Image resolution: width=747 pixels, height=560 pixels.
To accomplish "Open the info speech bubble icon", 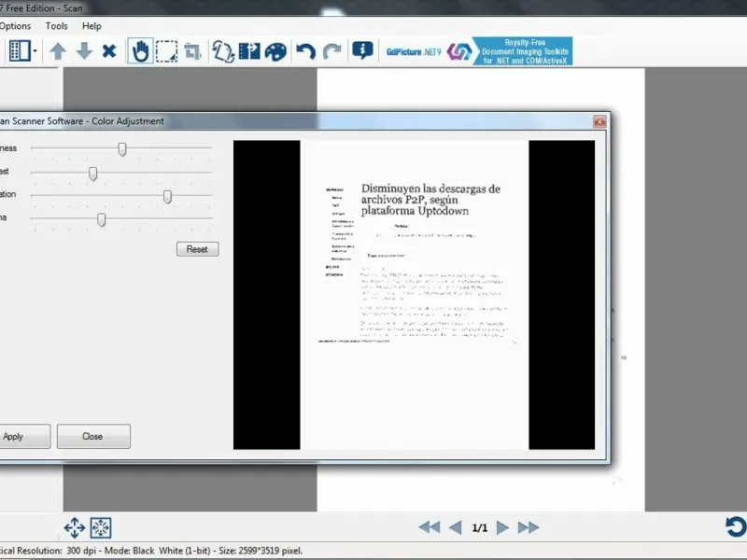I will [x=362, y=50].
